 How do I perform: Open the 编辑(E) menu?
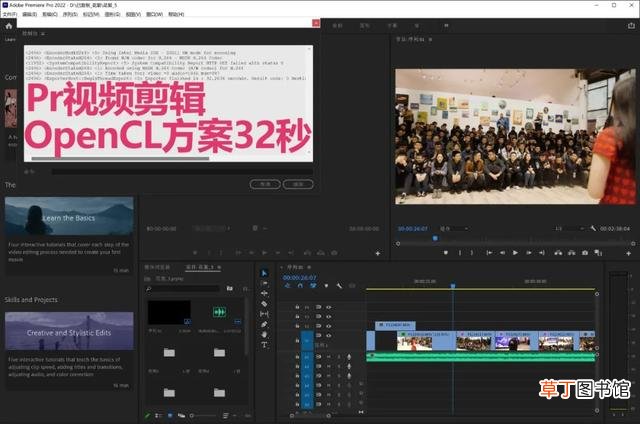(x=29, y=14)
